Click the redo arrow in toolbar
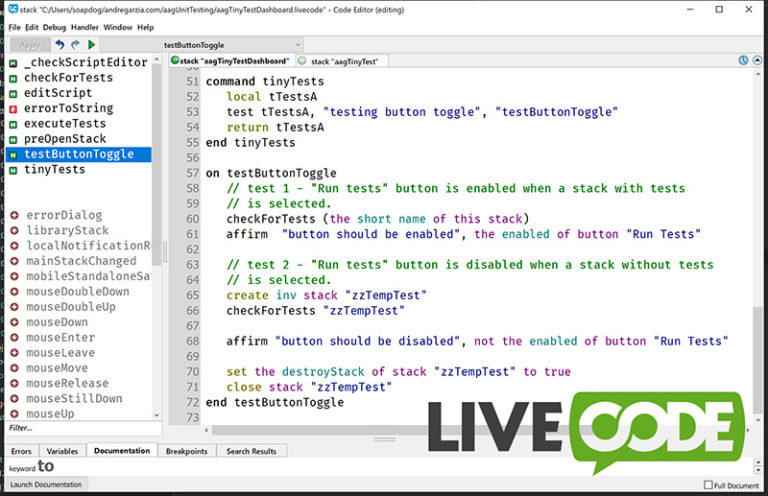The height and width of the screenshot is (496, 768). (75, 45)
